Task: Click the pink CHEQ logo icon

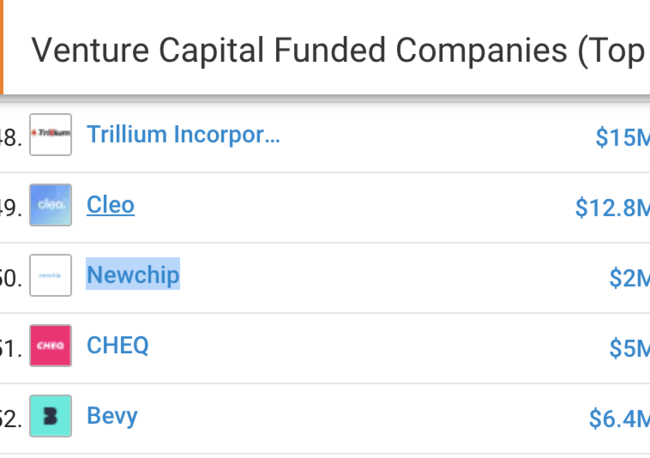Action: tap(51, 346)
